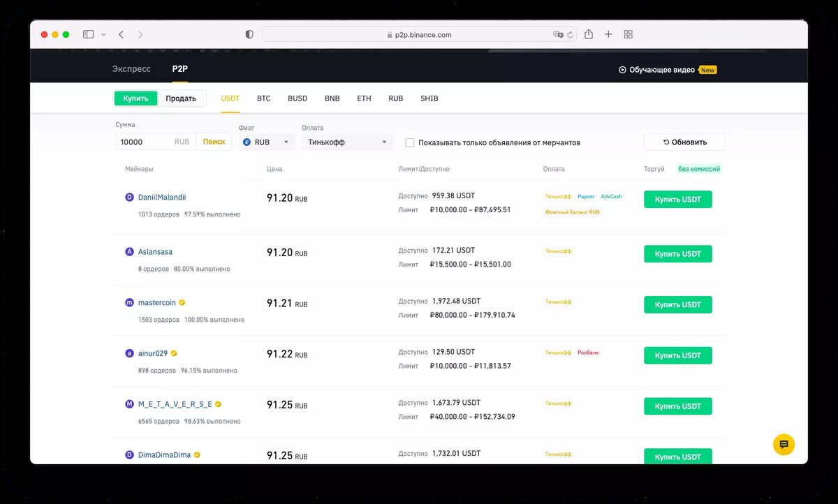
Task: Open Обучающее видео tutorial link
Action: [x=662, y=70]
